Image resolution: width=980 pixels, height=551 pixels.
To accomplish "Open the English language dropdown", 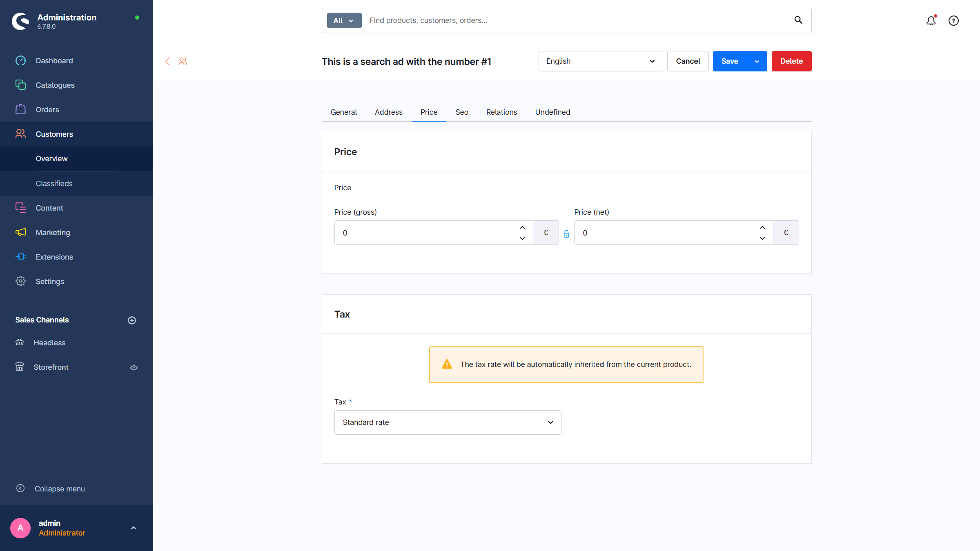I will tap(600, 61).
